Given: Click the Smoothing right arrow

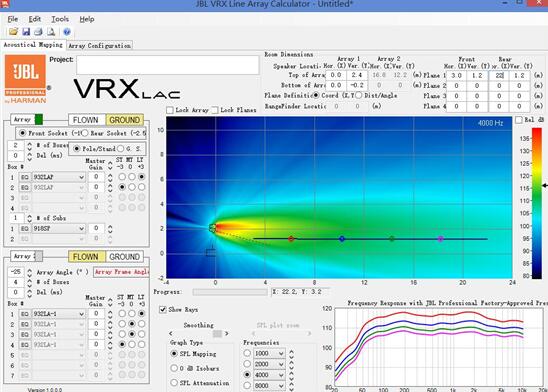Looking at the screenshot, I should point(227,334).
